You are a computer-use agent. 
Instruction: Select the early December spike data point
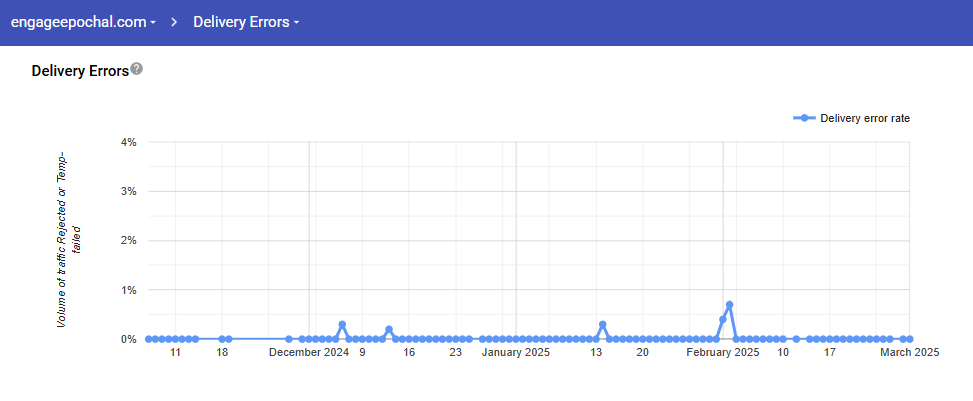tap(342, 324)
